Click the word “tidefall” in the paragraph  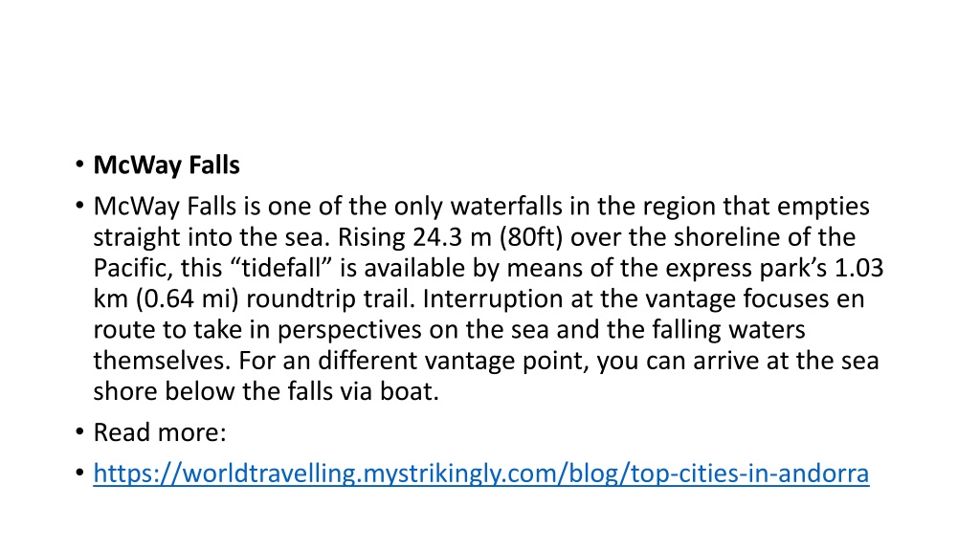click(281, 268)
